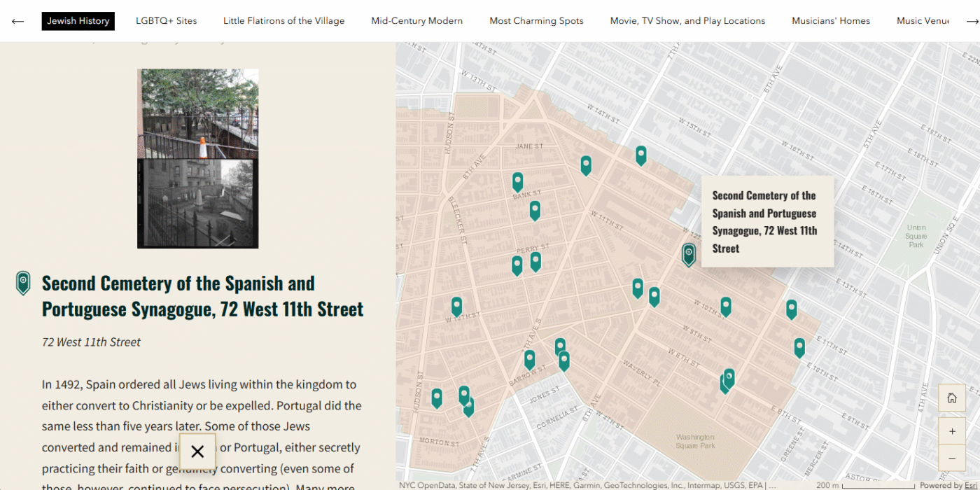Open the Jewish History tab
This screenshot has height=490, width=980.
point(78,21)
